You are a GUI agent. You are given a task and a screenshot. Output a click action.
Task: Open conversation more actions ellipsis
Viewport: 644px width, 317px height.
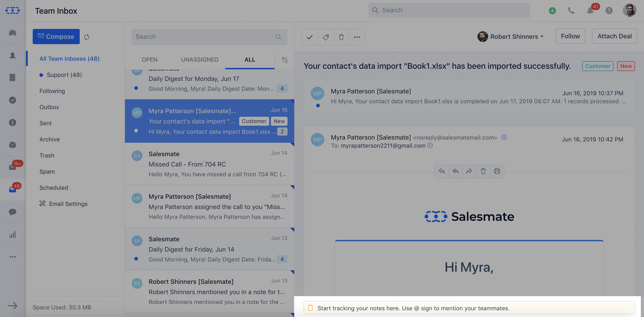coord(357,37)
